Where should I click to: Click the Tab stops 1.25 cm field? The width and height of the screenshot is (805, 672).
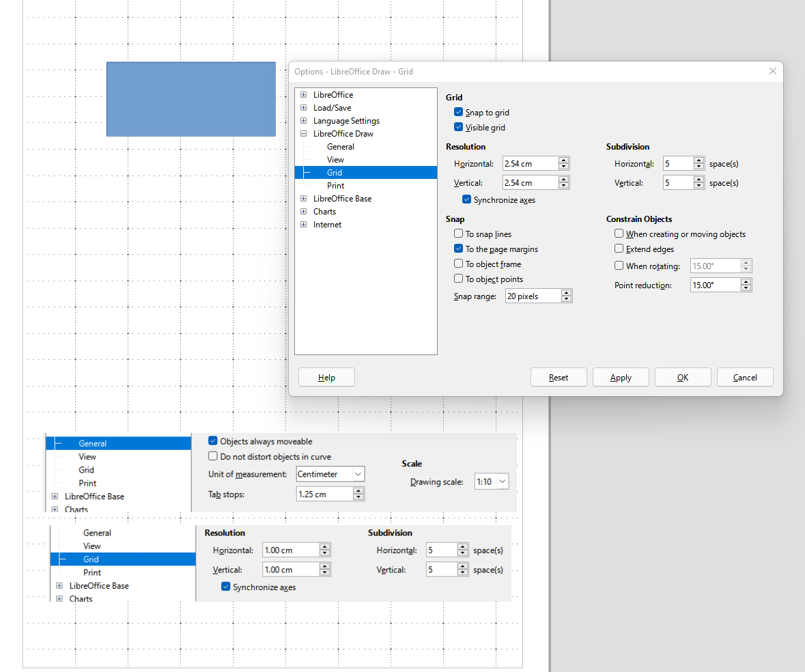coord(325,494)
